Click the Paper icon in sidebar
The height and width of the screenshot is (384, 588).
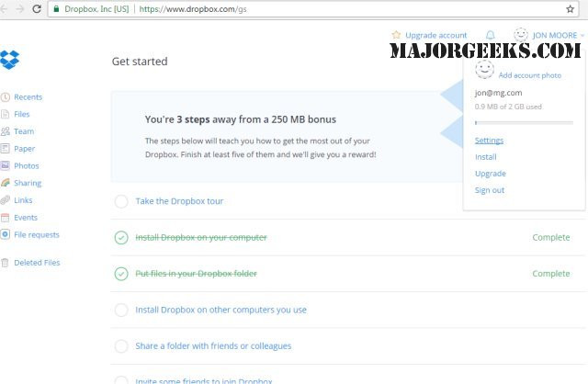5,149
